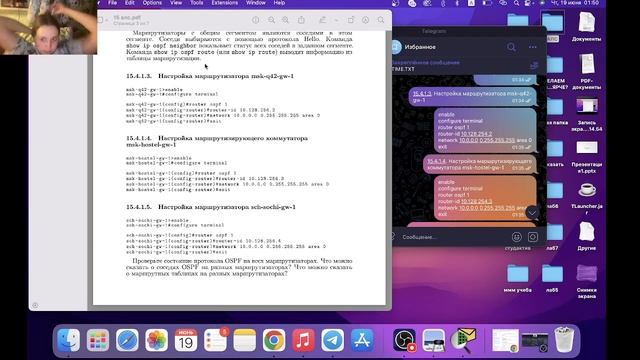Select the ммм учеба desktop folder

[x=518, y=278]
